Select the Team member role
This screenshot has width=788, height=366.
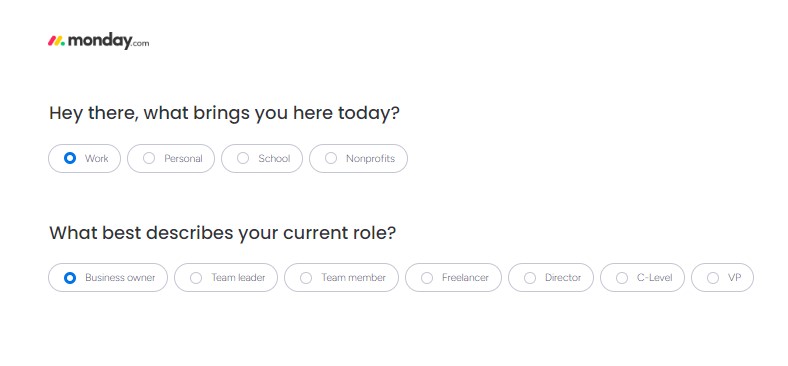click(341, 278)
